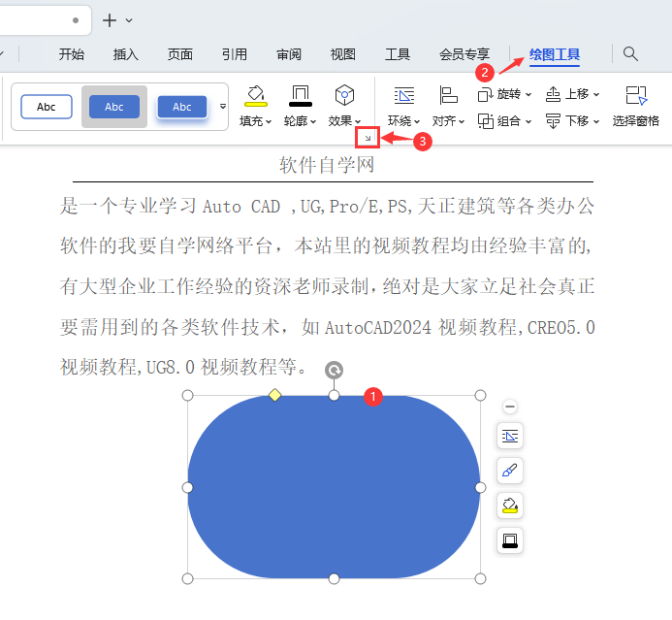Click the 环绕 text wrap icon
672x620 pixels.
(x=404, y=96)
